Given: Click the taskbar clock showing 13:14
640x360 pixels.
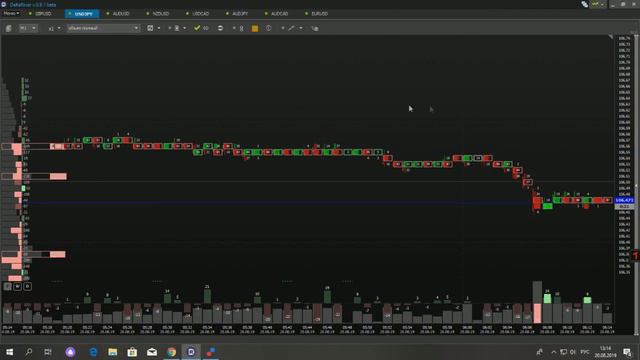Looking at the screenshot, I should pyautogui.click(x=605, y=352).
